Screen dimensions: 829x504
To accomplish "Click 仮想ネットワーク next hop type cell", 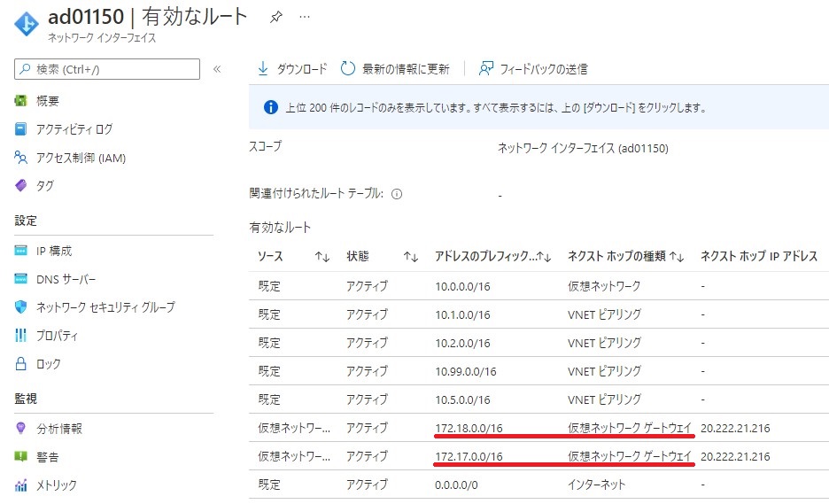I will (x=604, y=287).
